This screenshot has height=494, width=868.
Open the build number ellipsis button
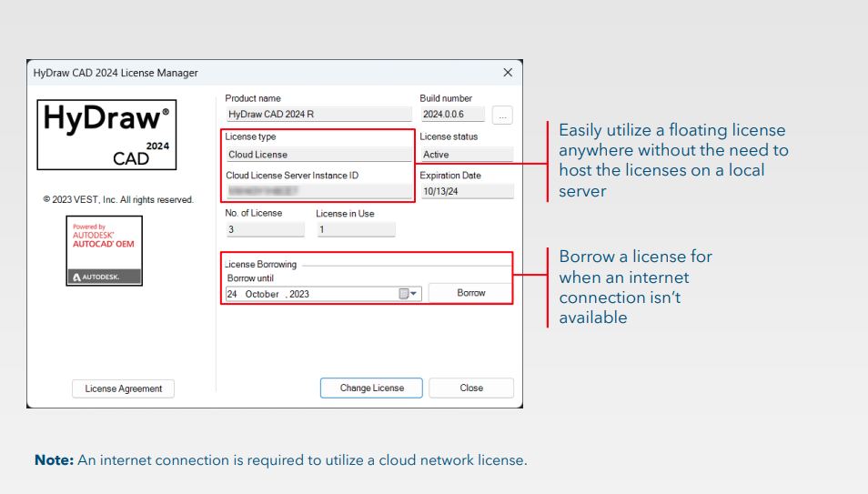[502, 116]
